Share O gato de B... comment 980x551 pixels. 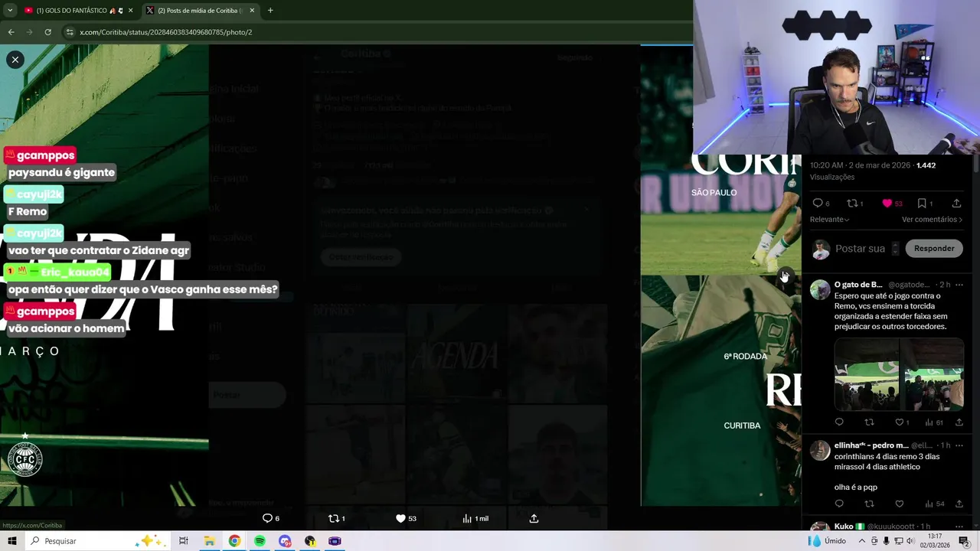[x=959, y=422]
